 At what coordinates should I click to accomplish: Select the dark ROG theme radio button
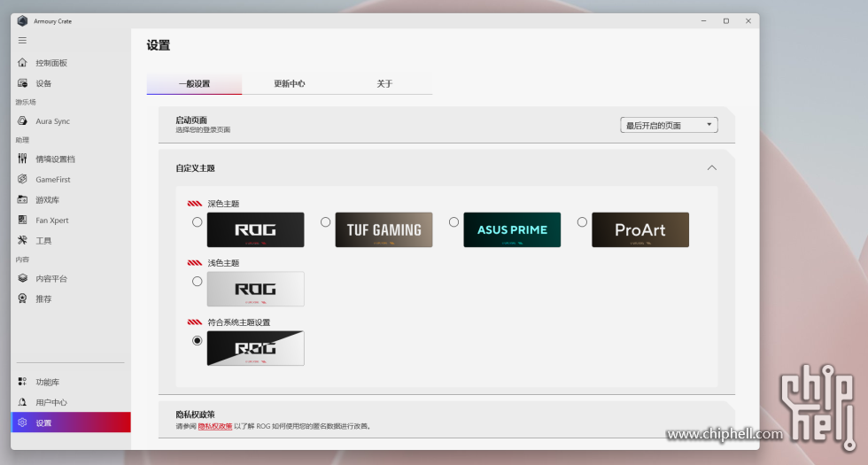point(197,222)
